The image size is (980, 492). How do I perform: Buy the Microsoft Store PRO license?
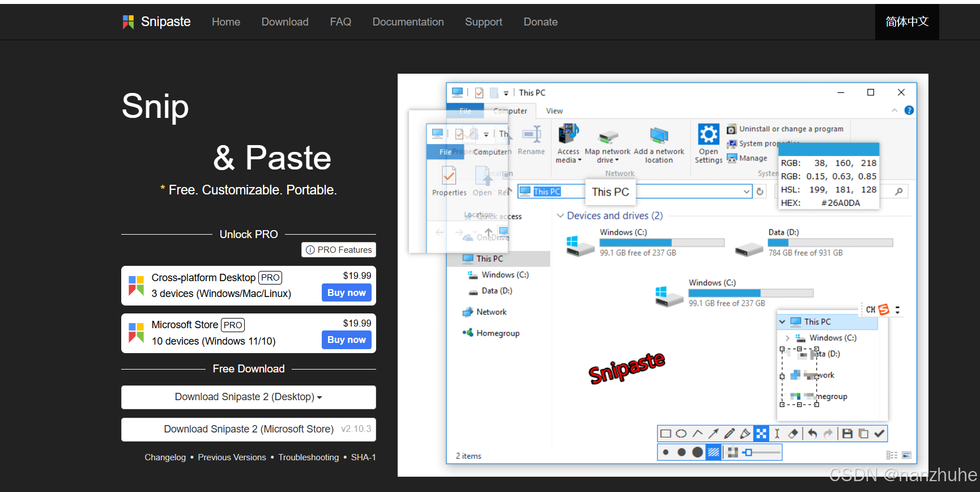pos(347,340)
